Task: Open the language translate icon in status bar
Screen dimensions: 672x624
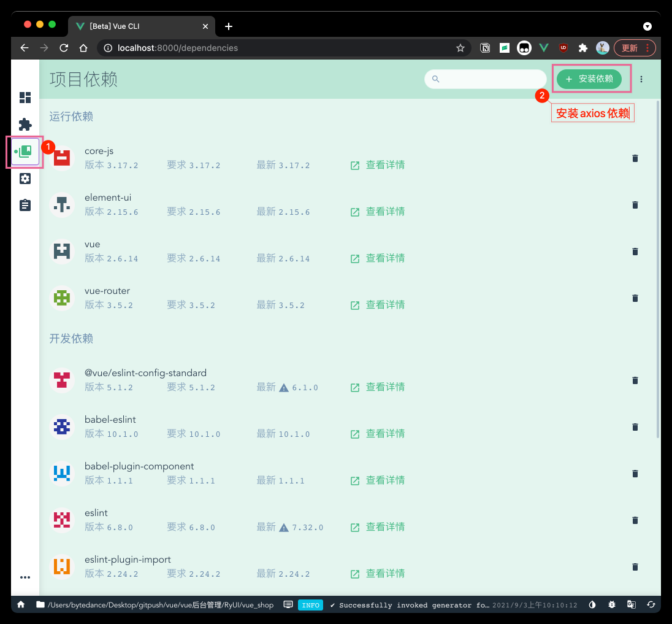Action: pos(631,604)
